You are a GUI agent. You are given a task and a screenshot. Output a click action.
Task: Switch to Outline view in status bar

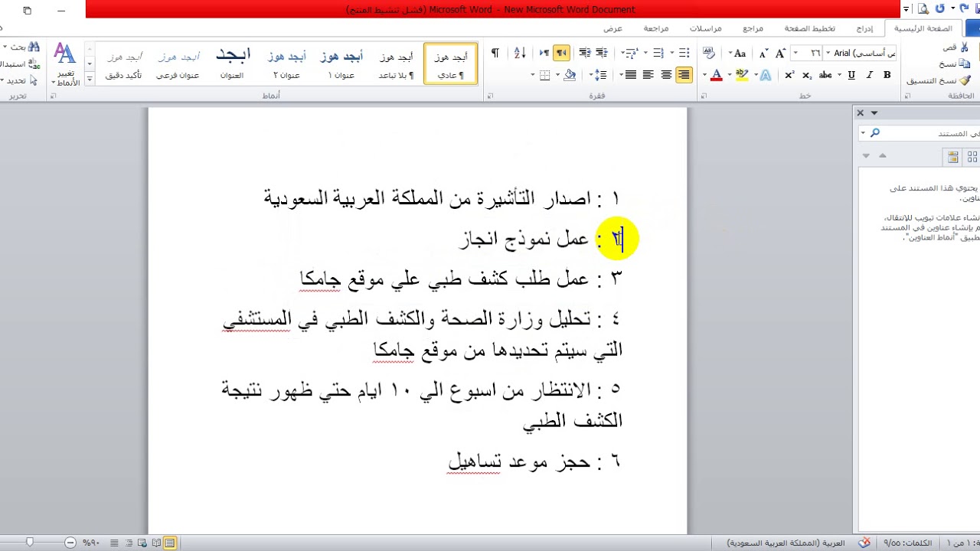(129, 543)
